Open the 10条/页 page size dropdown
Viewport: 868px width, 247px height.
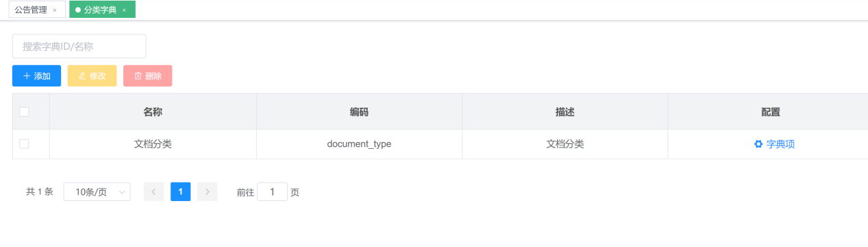[97, 192]
